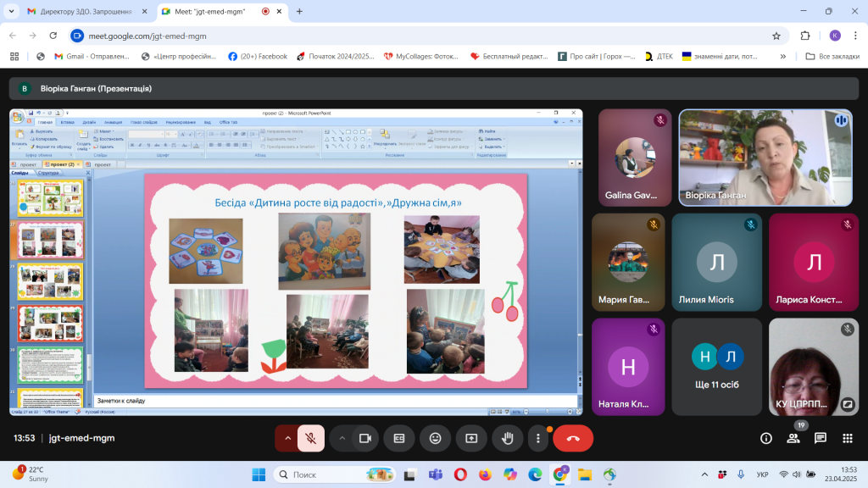Viewport: 868px width, 488px height.
Task: Open the weather widget 22°C Sunny
Action: tap(31, 474)
